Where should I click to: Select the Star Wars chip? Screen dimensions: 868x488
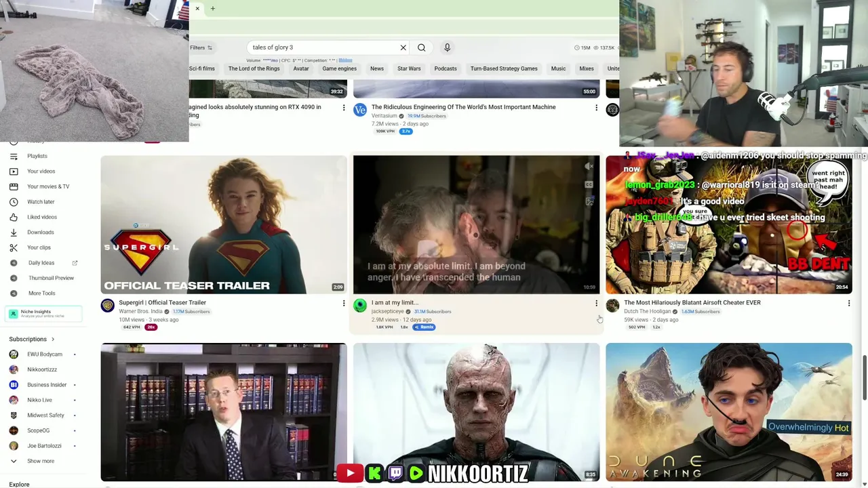(x=409, y=68)
